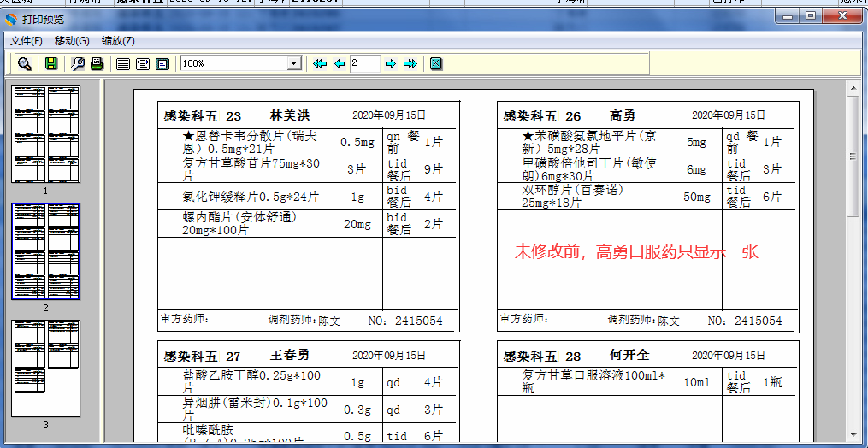Click NO: 2415054 in 高勇 card
Screen dimensions: 868x448
(x=745, y=321)
